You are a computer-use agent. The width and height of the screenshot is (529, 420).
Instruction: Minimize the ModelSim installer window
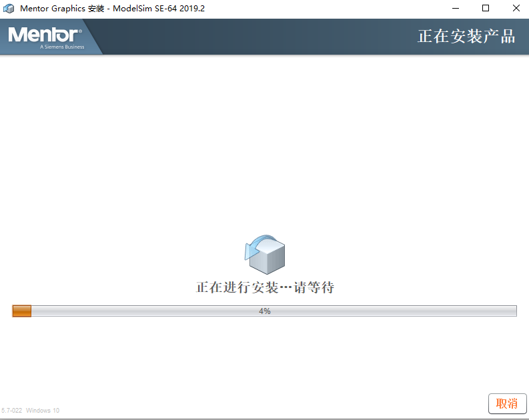pyautogui.click(x=455, y=9)
